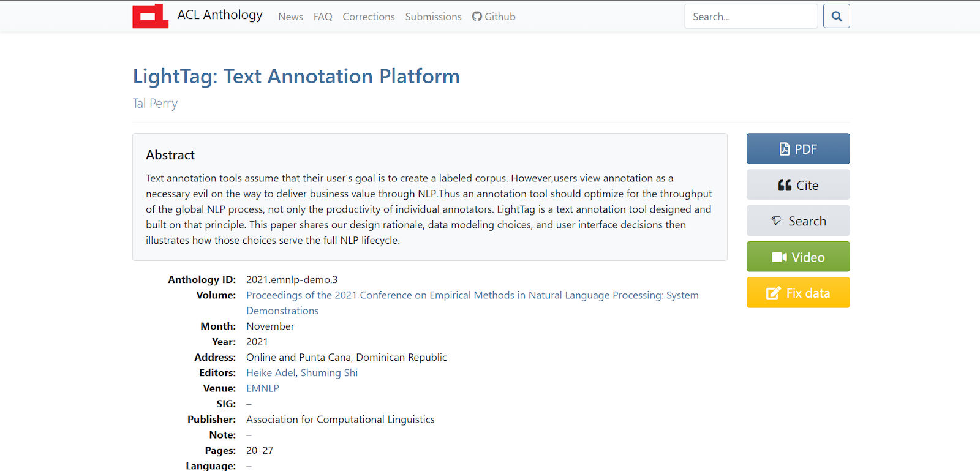Go to the FAQ page
The width and height of the screenshot is (980, 471).
[x=323, y=17]
